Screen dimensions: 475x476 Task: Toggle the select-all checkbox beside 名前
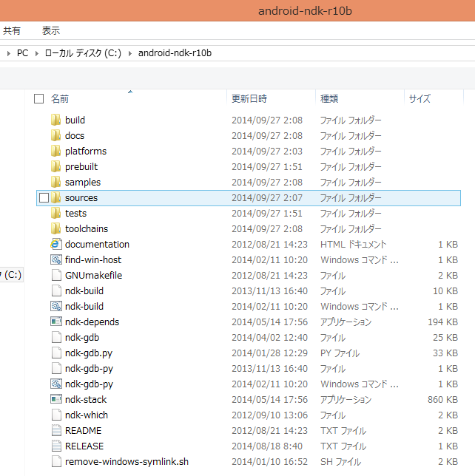click(39, 98)
